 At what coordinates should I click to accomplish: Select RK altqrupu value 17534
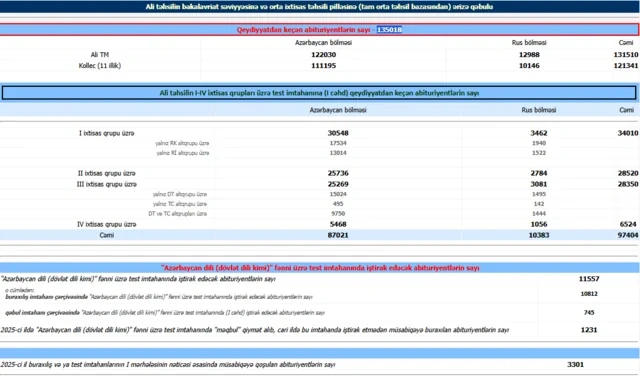338,143
